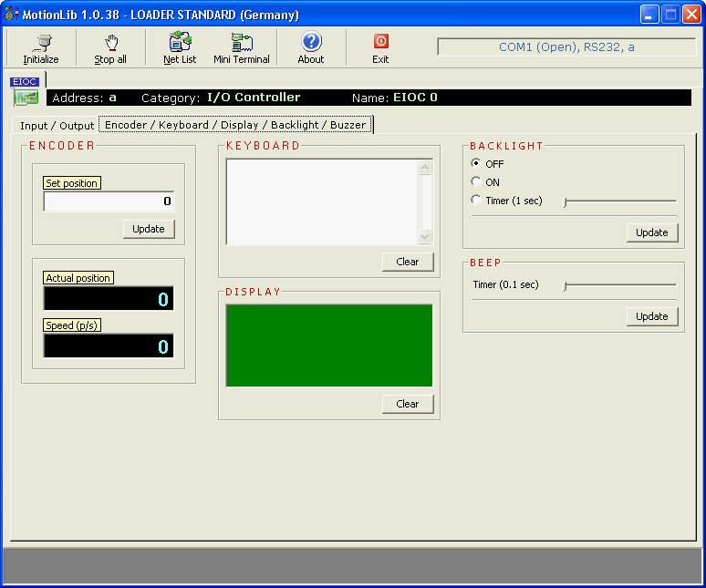Click the green Display area
The width and height of the screenshot is (706, 588).
[329, 346]
